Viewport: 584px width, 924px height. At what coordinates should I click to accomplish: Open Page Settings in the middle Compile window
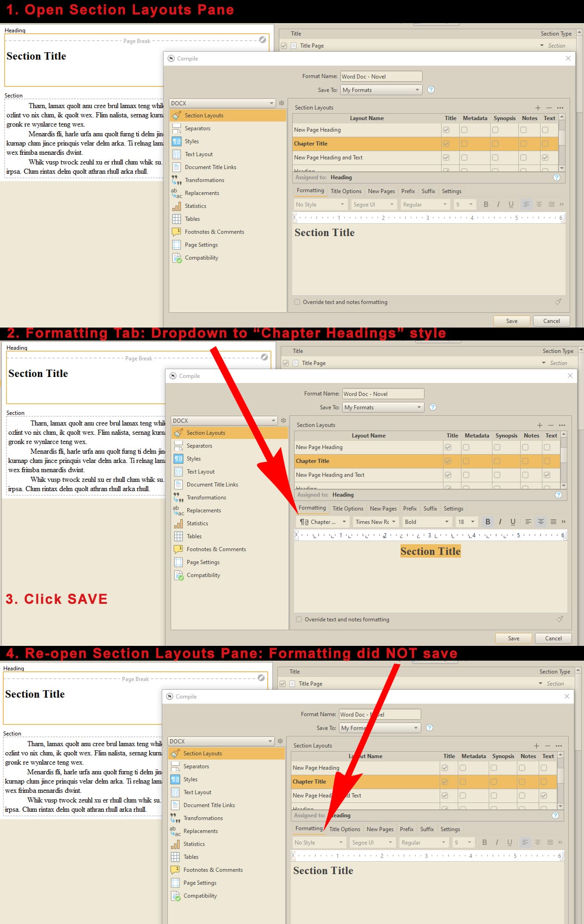tap(203, 562)
